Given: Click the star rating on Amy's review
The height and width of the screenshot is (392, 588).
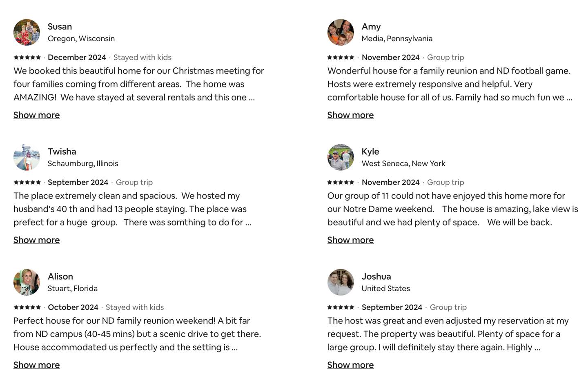Looking at the screenshot, I should click(341, 58).
